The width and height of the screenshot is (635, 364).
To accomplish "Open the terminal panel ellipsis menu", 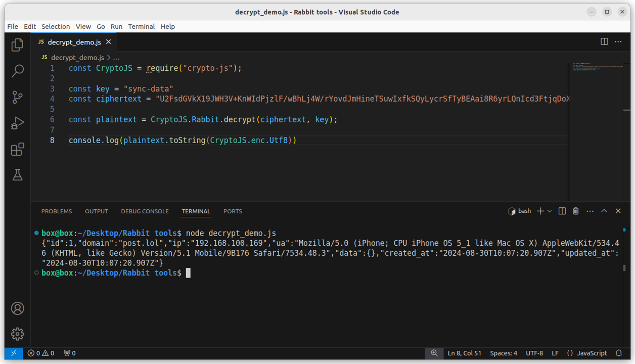I will (590, 211).
